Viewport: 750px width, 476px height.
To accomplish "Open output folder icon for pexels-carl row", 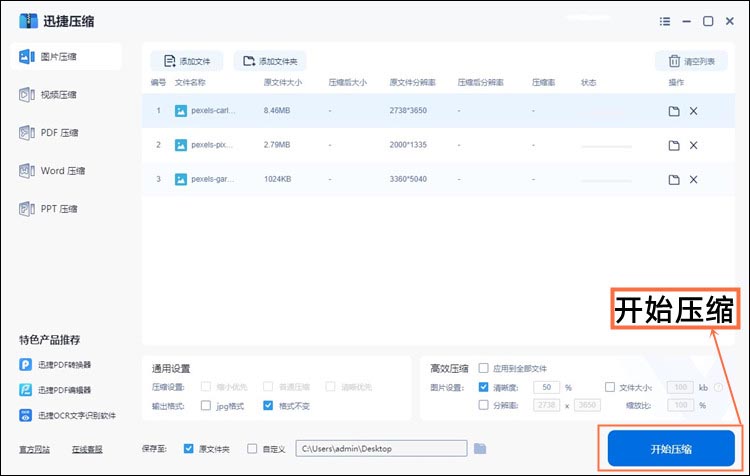I will [674, 111].
